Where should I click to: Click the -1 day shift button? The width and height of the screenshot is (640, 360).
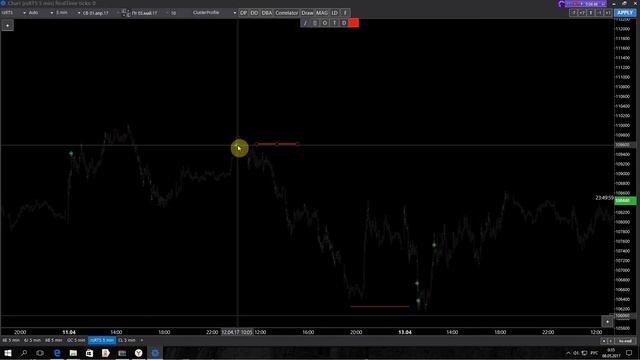point(599,13)
